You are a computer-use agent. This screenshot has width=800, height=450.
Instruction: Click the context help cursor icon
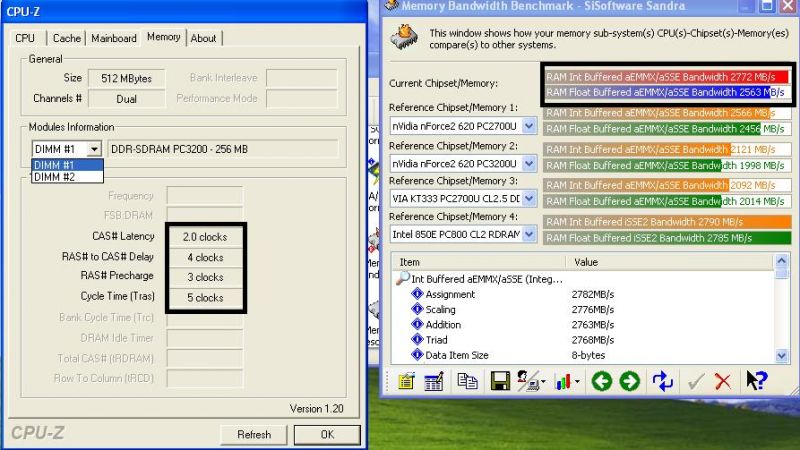756,381
